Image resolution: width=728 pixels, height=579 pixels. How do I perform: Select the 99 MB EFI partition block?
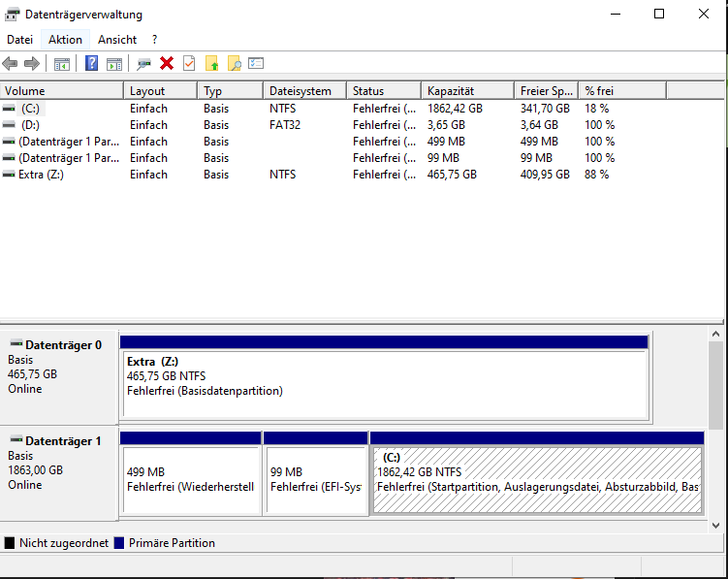point(316,473)
